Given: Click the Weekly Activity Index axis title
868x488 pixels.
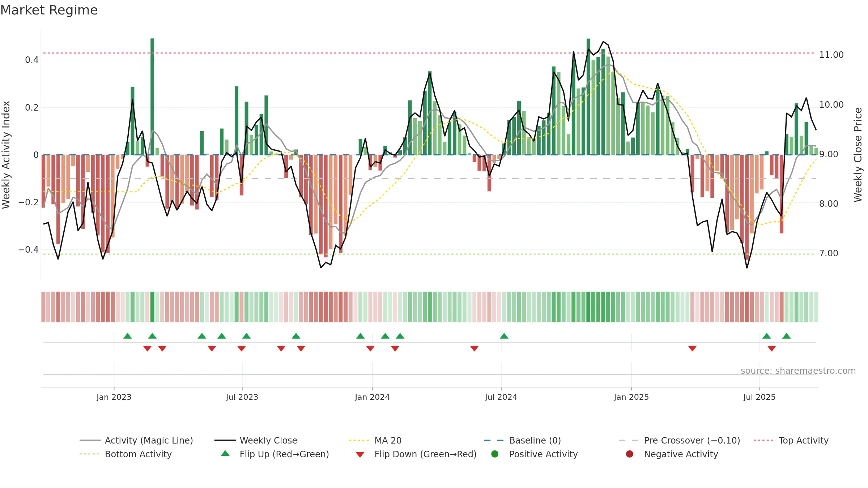Looking at the screenshot, I should pos(6,155).
